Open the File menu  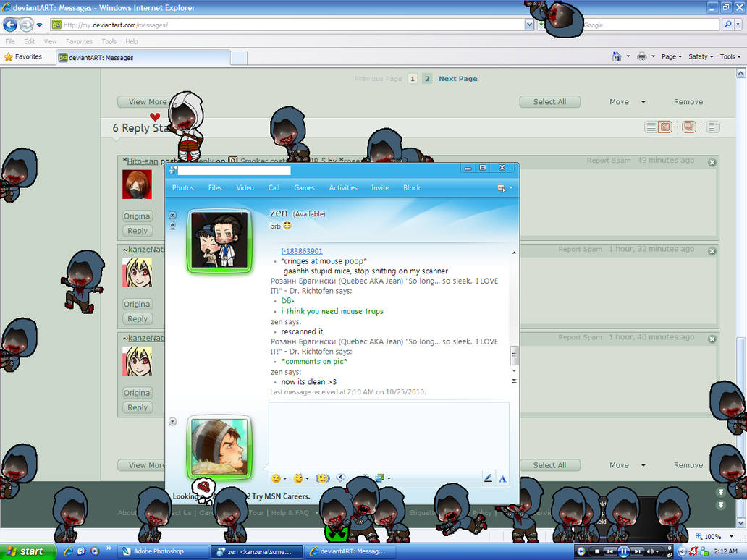click(10, 41)
